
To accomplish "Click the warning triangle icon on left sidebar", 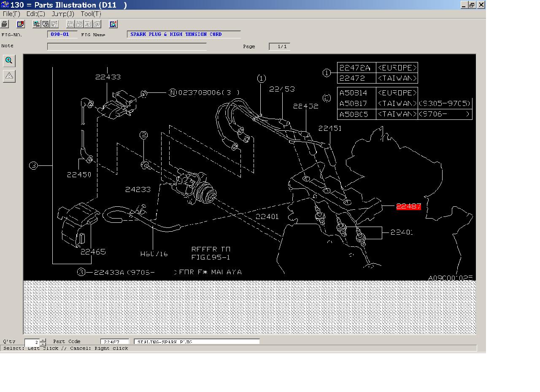I will click(x=9, y=76).
